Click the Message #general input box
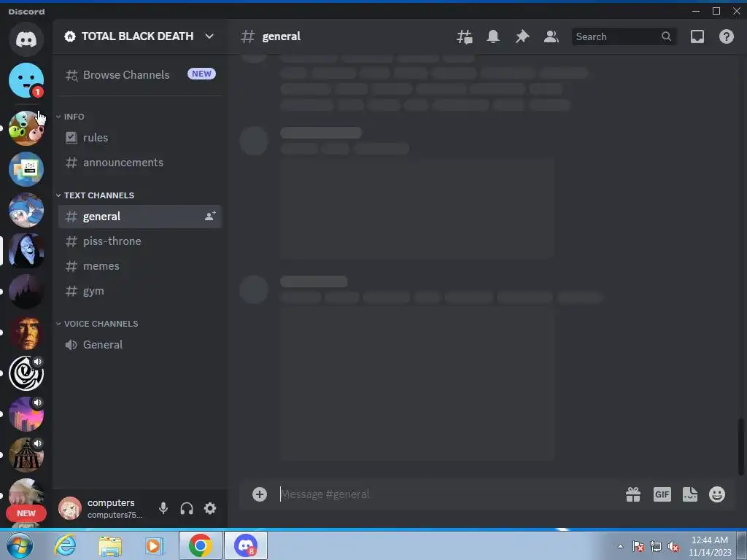Viewport: 747px width, 560px height. [x=448, y=494]
